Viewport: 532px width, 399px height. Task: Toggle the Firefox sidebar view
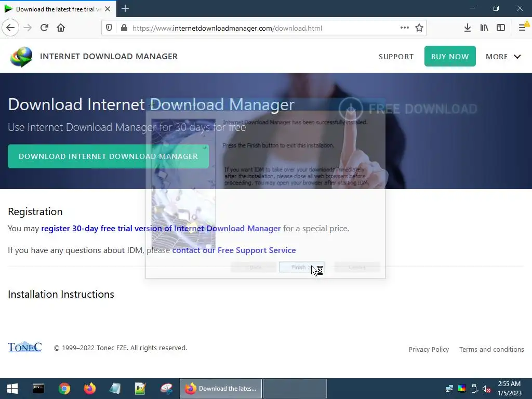501,28
